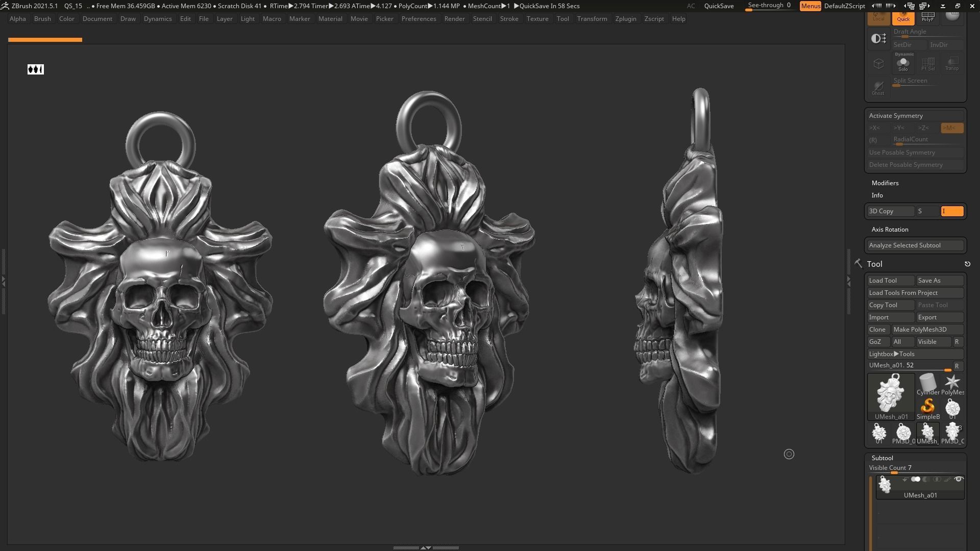Click the Draft Angle analysis icon
Image resolution: width=980 pixels, height=551 pixels.
coord(878,38)
